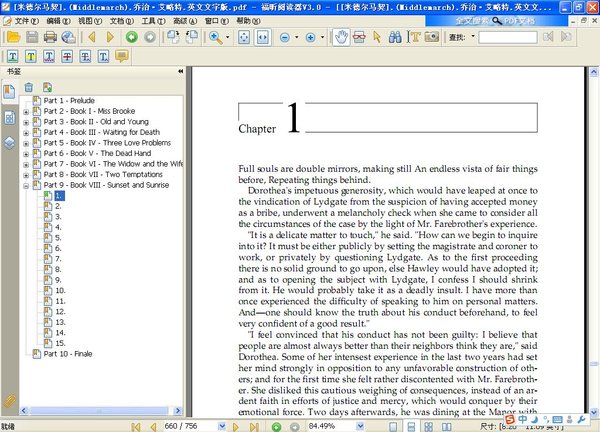Toggle the Fit Width view
Screen dimensions: 600x432
tap(263, 37)
